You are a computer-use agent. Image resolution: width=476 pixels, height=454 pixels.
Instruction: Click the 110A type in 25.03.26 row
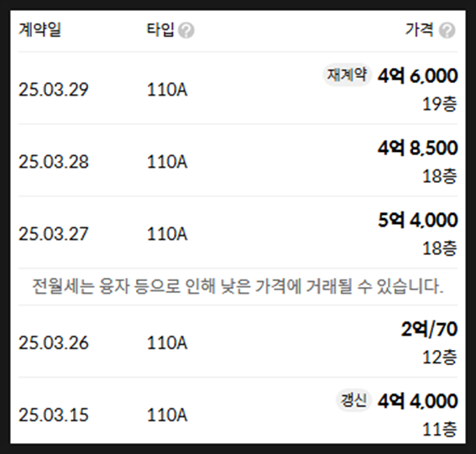coord(167,342)
